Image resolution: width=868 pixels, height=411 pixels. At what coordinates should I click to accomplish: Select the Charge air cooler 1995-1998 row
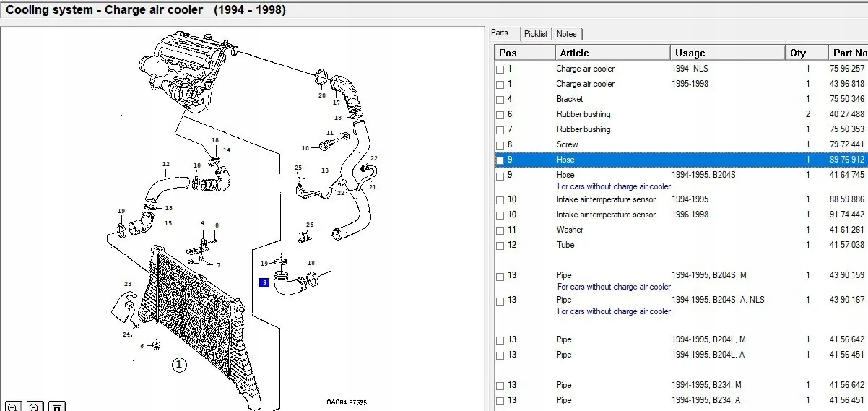tap(585, 84)
